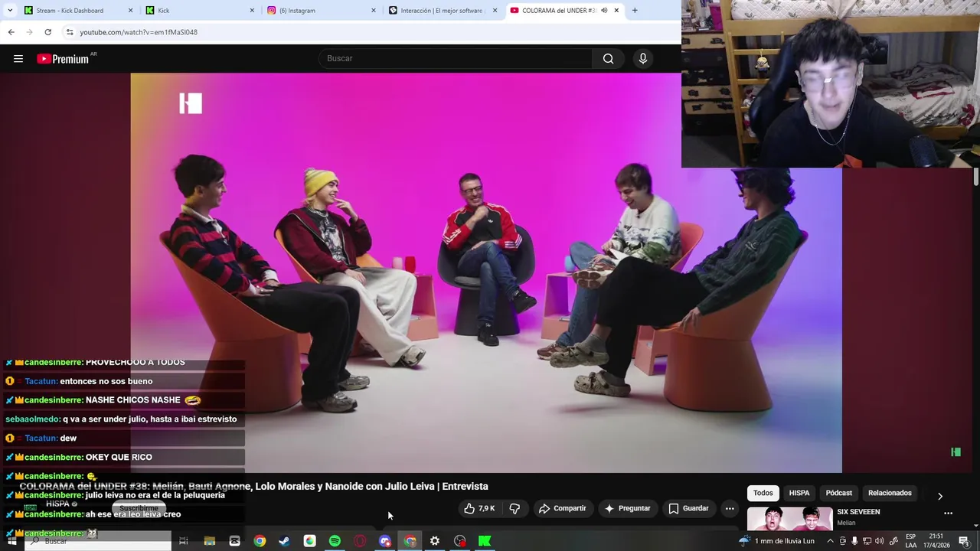
Task: Launch Steam from the taskbar
Action: [x=284, y=541]
